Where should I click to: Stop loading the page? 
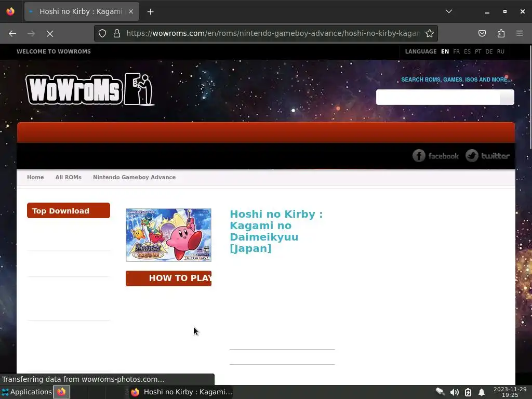tap(49, 34)
